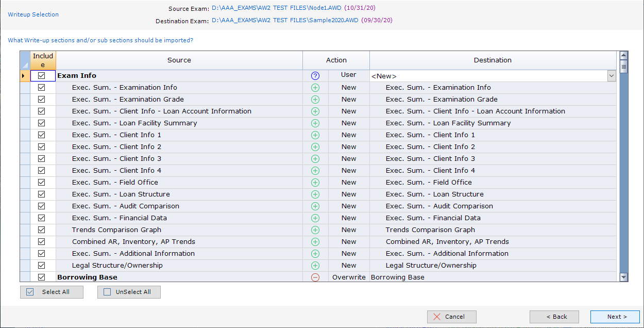
Task: Click the Cancel button
Action: 451,317
